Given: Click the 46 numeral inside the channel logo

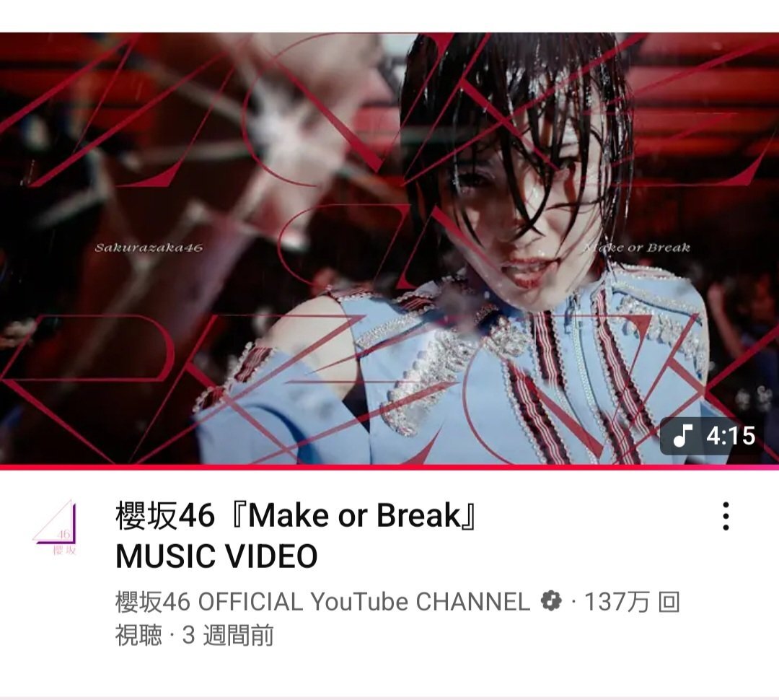Looking at the screenshot, I should [x=63, y=535].
